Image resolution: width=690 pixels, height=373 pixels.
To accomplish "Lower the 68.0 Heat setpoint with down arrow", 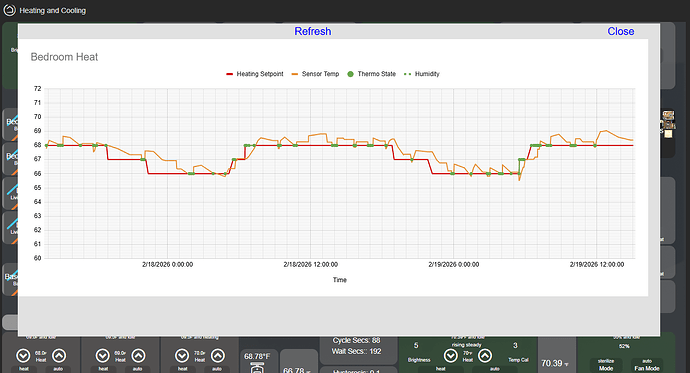I will [x=23, y=355].
